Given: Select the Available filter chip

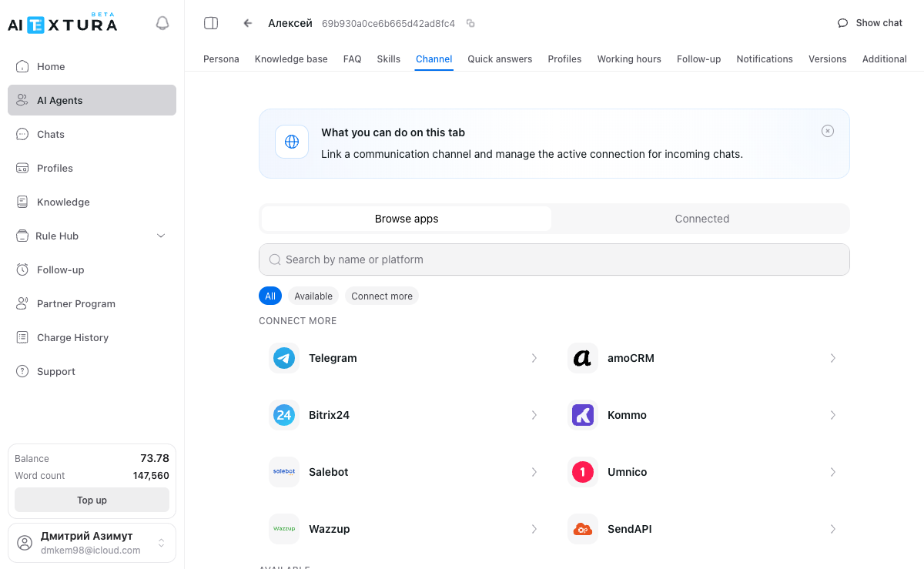Looking at the screenshot, I should 313,296.
